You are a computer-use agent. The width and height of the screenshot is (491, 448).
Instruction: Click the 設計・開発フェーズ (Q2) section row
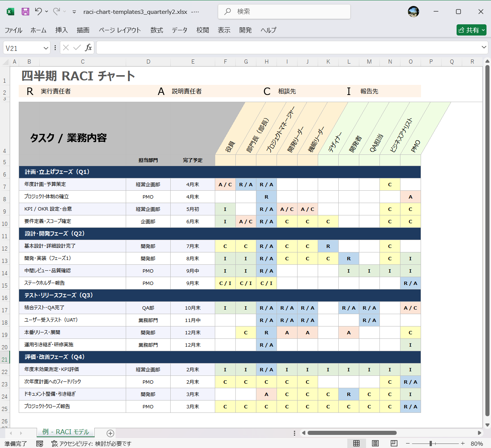pos(220,234)
